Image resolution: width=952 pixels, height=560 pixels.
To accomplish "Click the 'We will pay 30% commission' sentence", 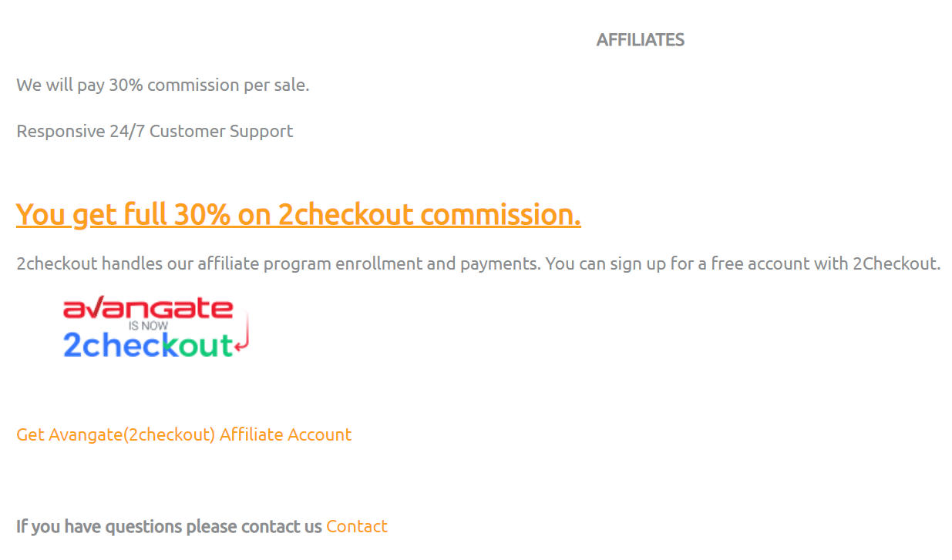I will pyautogui.click(x=163, y=85).
